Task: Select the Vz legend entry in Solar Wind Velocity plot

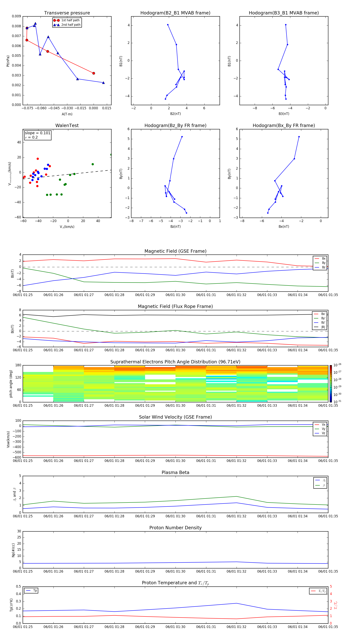Action: pos(320,433)
